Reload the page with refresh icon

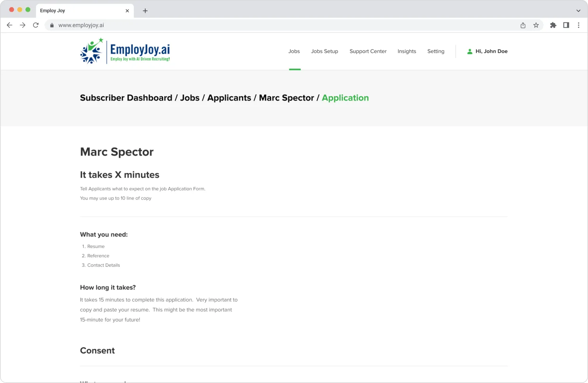[36, 25]
